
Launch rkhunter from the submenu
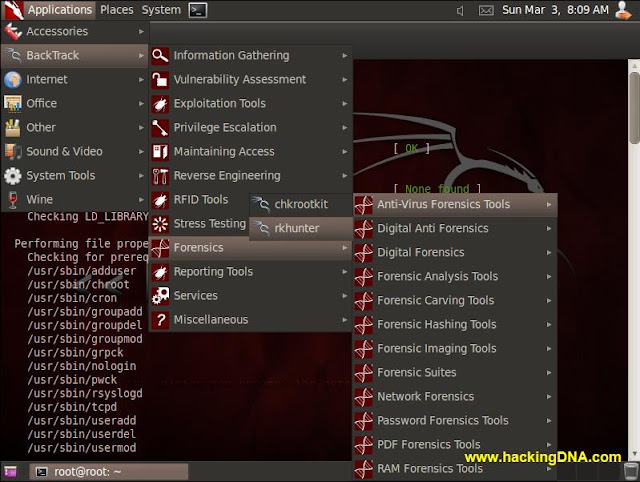coord(301,229)
